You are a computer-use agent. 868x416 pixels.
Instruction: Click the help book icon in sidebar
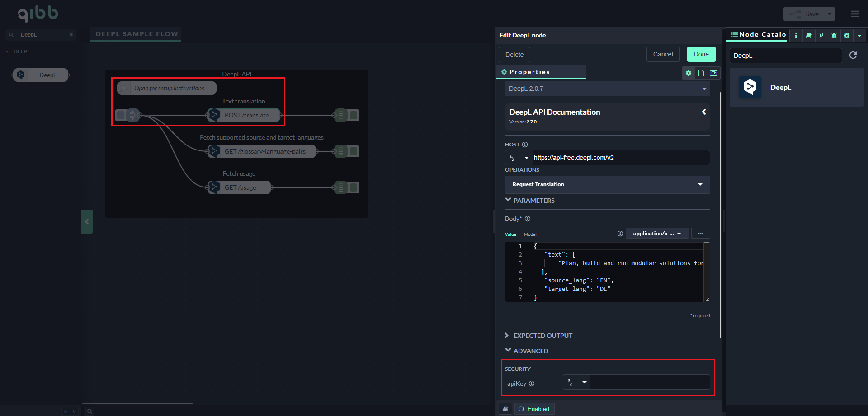pyautogui.click(x=808, y=35)
